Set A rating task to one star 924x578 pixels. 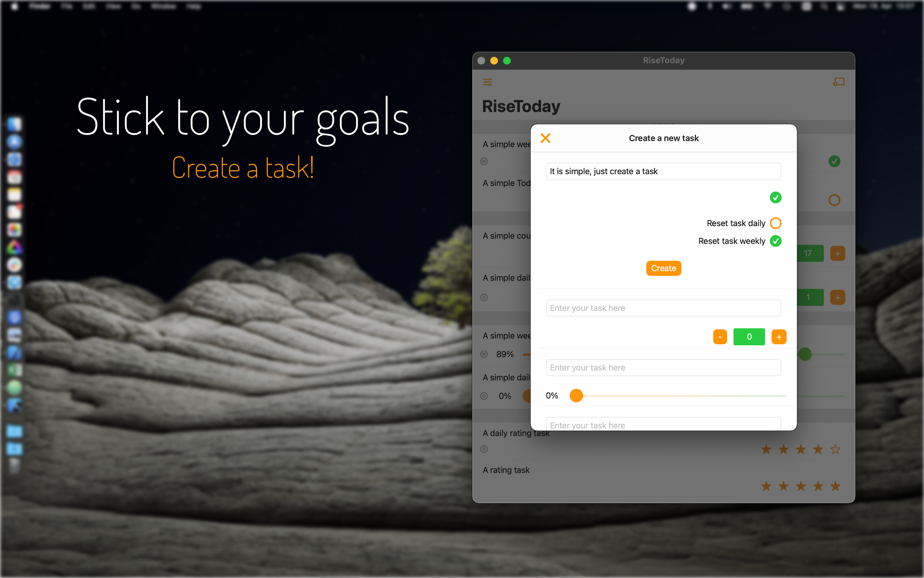click(766, 486)
